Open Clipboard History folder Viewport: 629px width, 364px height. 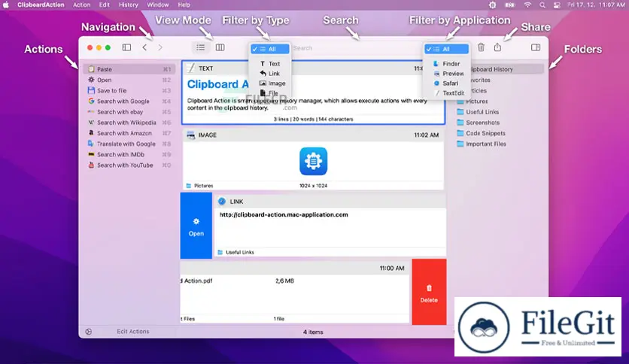coord(500,69)
